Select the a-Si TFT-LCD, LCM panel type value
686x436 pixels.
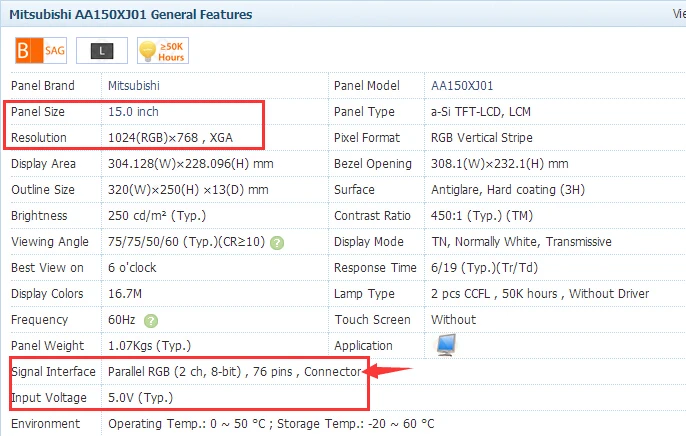[x=481, y=112]
